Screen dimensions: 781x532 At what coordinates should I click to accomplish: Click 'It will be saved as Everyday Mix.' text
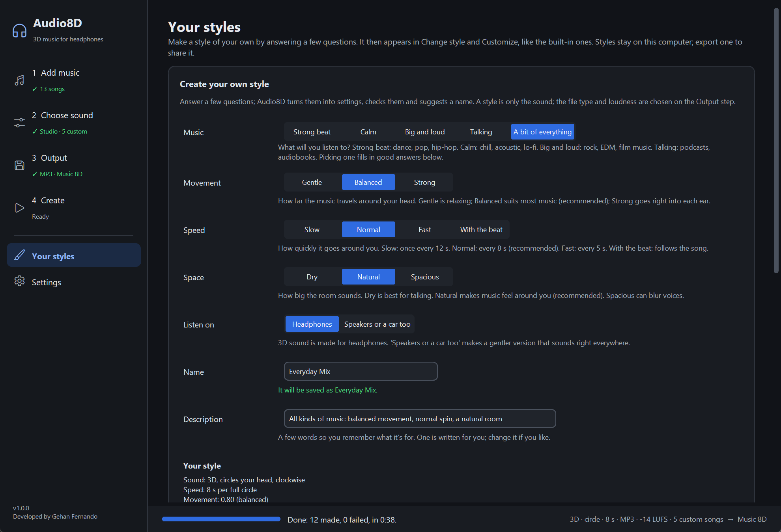328,390
